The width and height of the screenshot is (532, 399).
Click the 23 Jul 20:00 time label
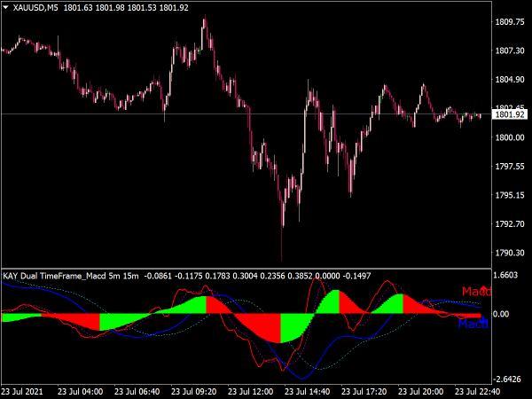point(420,392)
